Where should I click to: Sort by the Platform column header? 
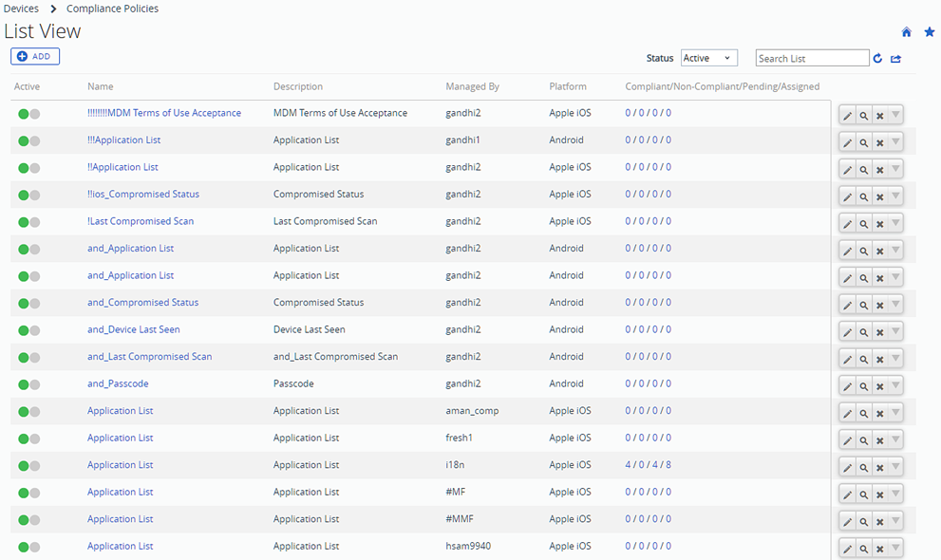[x=568, y=86]
